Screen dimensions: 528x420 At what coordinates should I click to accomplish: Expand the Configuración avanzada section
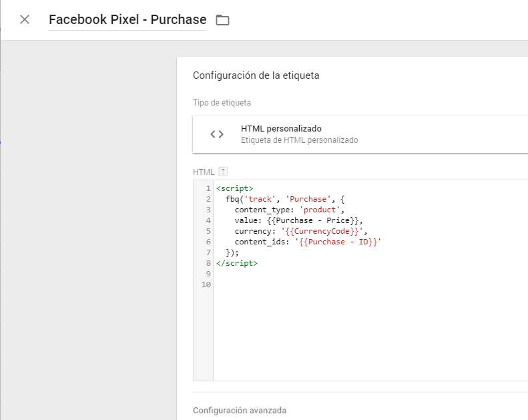click(x=240, y=410)
